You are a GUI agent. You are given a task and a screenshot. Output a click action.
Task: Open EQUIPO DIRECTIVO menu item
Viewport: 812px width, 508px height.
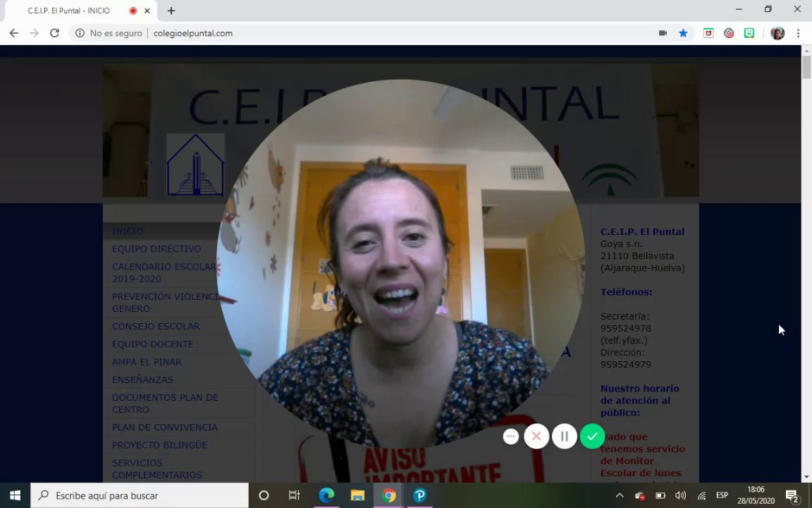156,249
